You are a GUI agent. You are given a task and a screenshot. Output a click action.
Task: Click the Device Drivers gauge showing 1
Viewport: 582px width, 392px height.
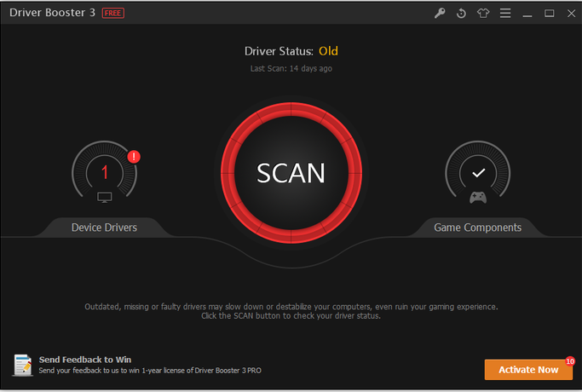click(104, 170)
